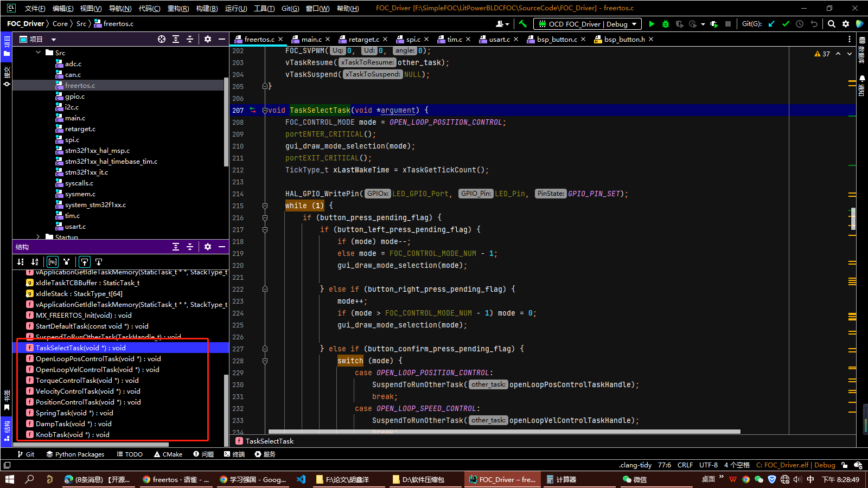Open run options dropdown arrow
The width and height of the screenshot is (868, 488).
(703, 24)
